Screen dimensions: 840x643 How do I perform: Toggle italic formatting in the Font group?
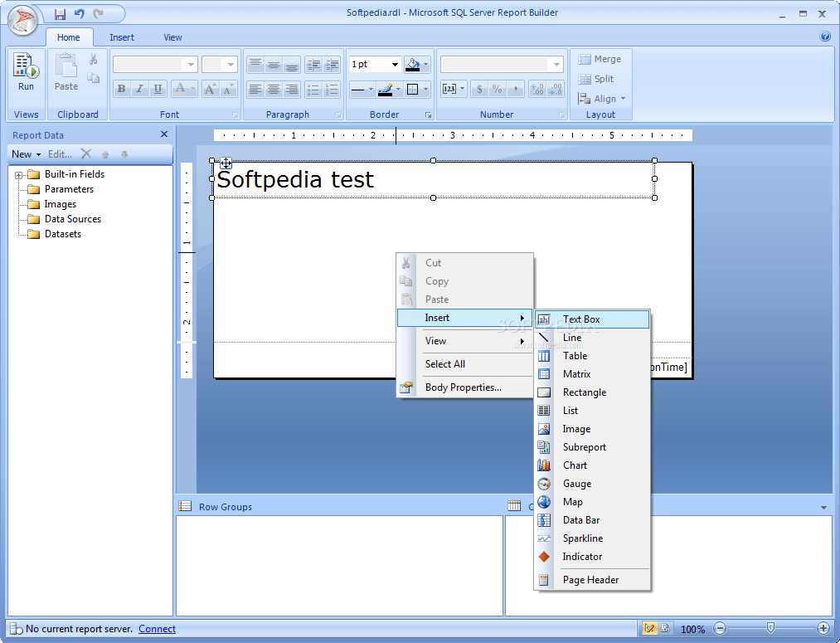[x=139, y=89]
